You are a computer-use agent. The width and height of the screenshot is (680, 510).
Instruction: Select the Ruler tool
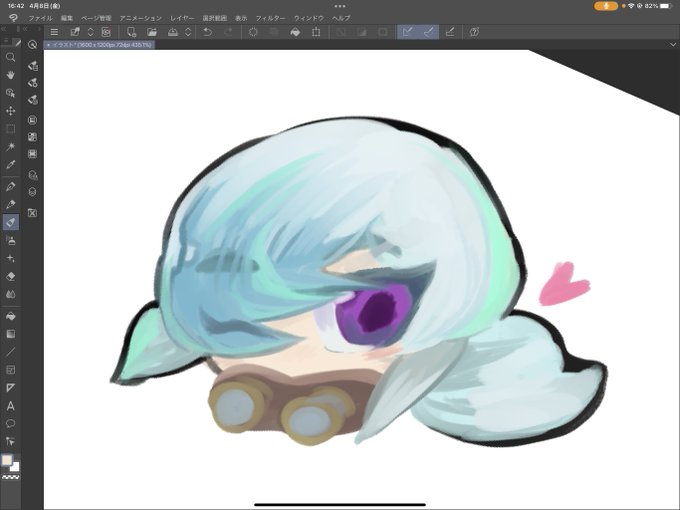point(10,388)
